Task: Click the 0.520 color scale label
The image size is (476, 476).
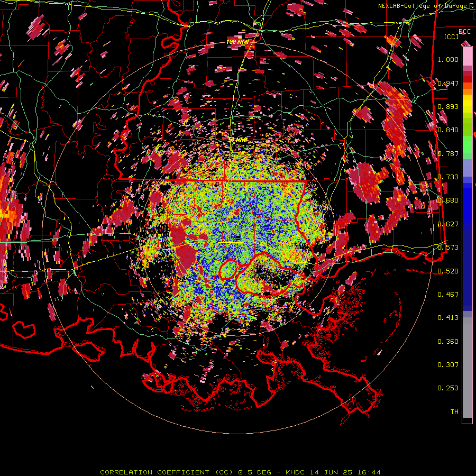Action: [x=448, y=271]
